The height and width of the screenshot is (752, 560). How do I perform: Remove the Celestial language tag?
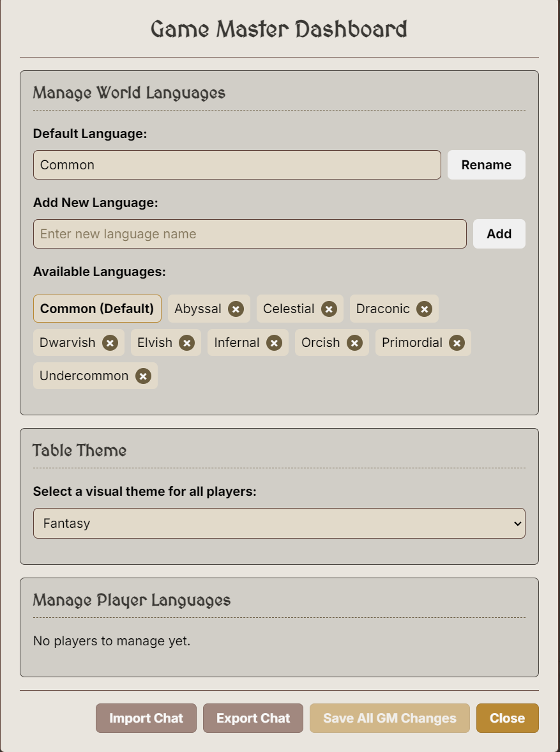pos(329,309)
